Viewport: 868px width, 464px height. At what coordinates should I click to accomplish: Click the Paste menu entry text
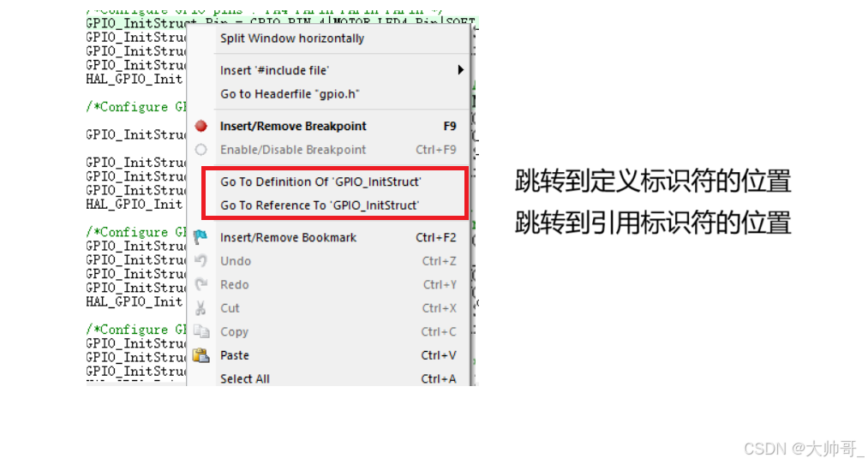(x=234, y=355)
